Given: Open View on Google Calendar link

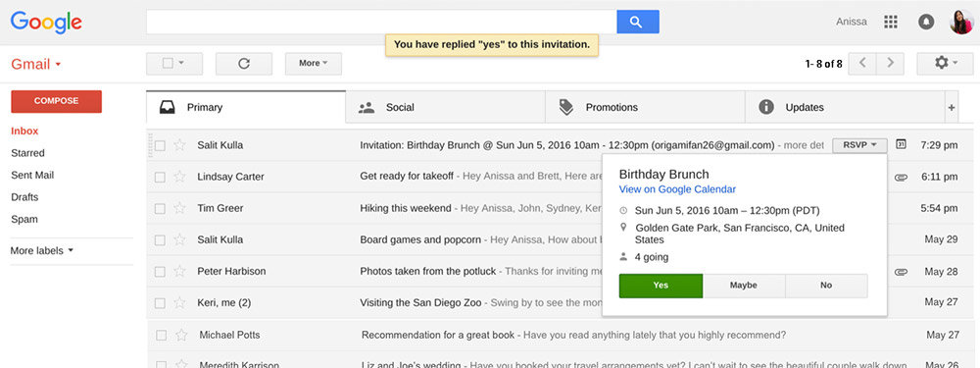Looking at the screenshot, I should click(x=677, y=189).
